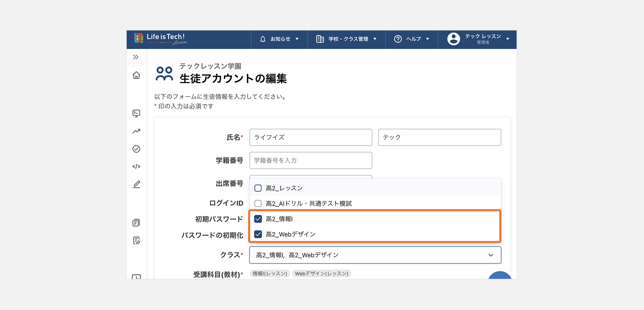Screen dimensions: 644x310
Task: Click the パスワードの初期化 label
Action: coord(212,235)
